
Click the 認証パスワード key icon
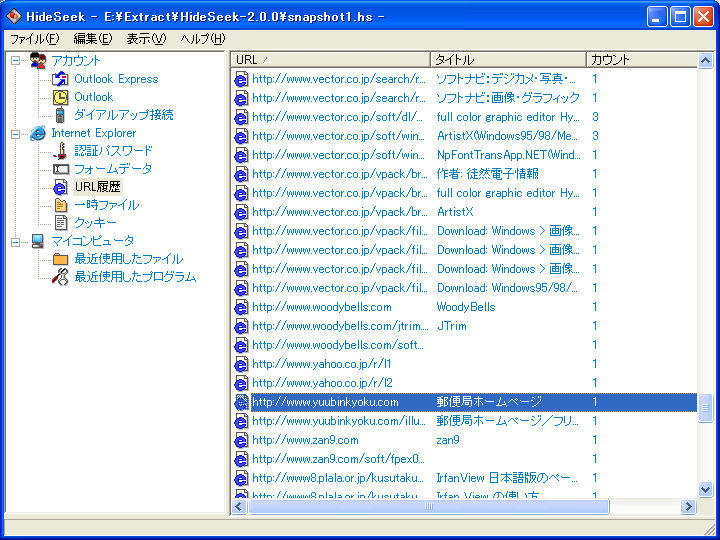click(x=60, y=151)
